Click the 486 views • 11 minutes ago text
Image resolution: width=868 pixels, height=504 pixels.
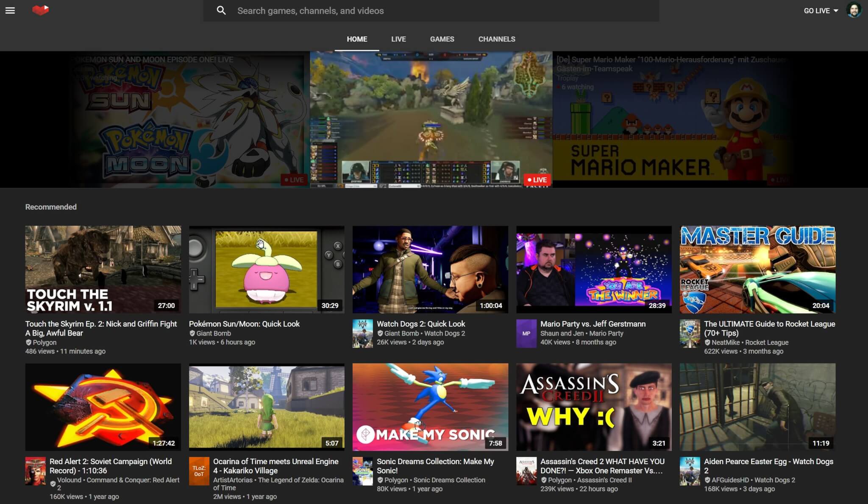click(65, 351)
